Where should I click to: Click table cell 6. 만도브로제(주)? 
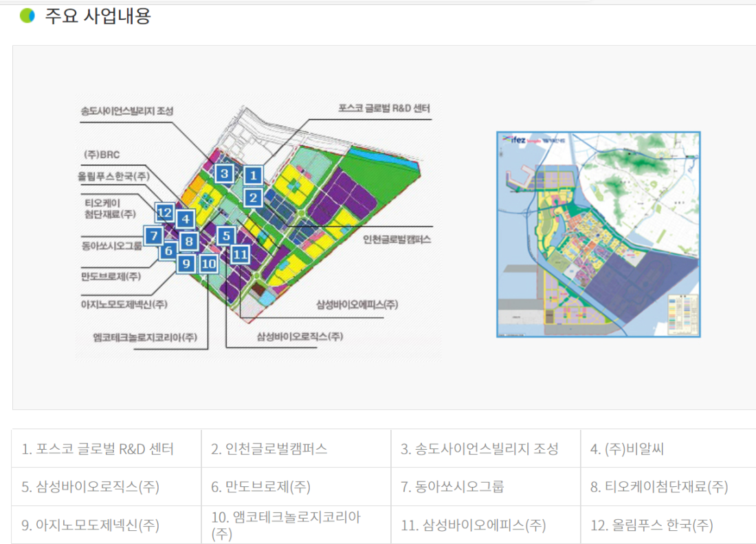pyautogui.click(x=296, y=487)
